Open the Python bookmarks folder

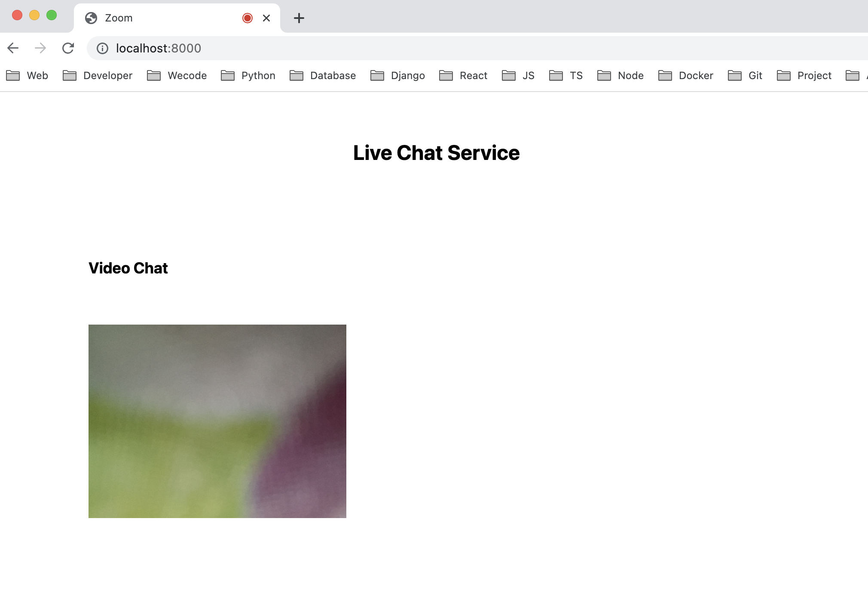[x=248, y=76]
